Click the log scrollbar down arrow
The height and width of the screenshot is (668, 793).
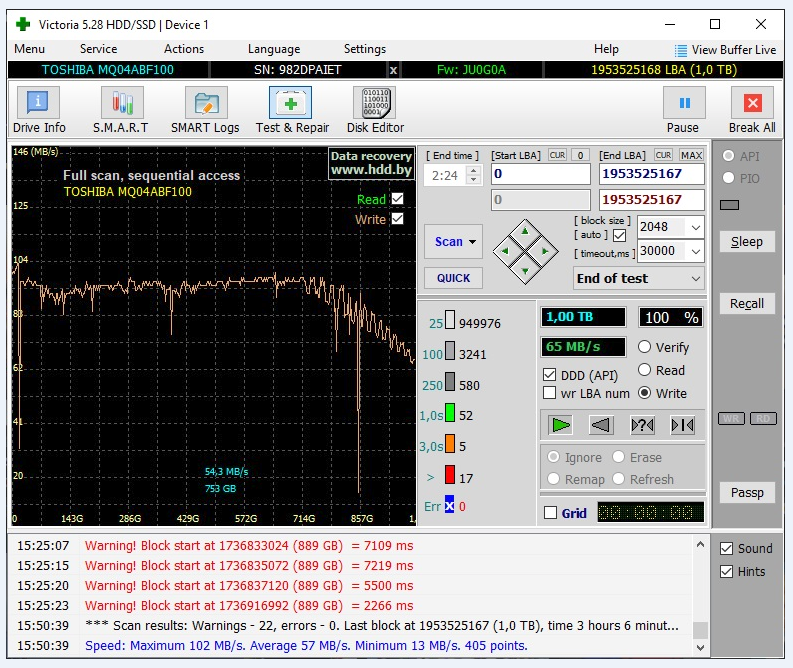pos(700,647)
